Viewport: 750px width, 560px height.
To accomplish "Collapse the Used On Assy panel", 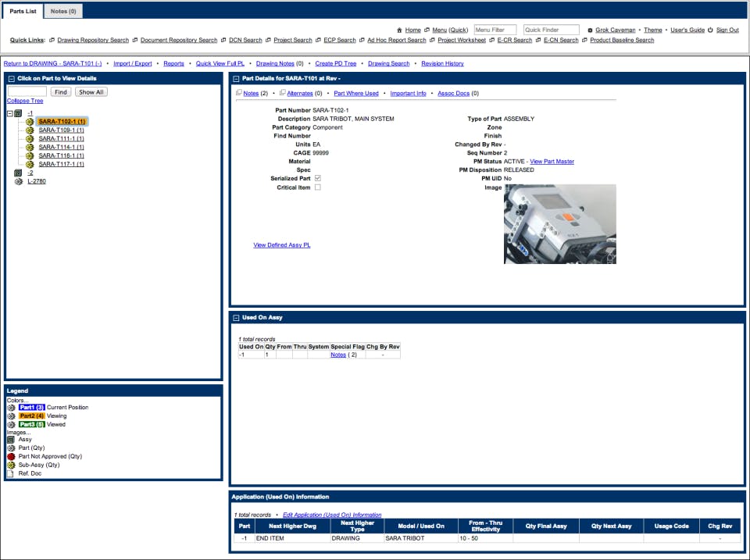I will 236,318.
